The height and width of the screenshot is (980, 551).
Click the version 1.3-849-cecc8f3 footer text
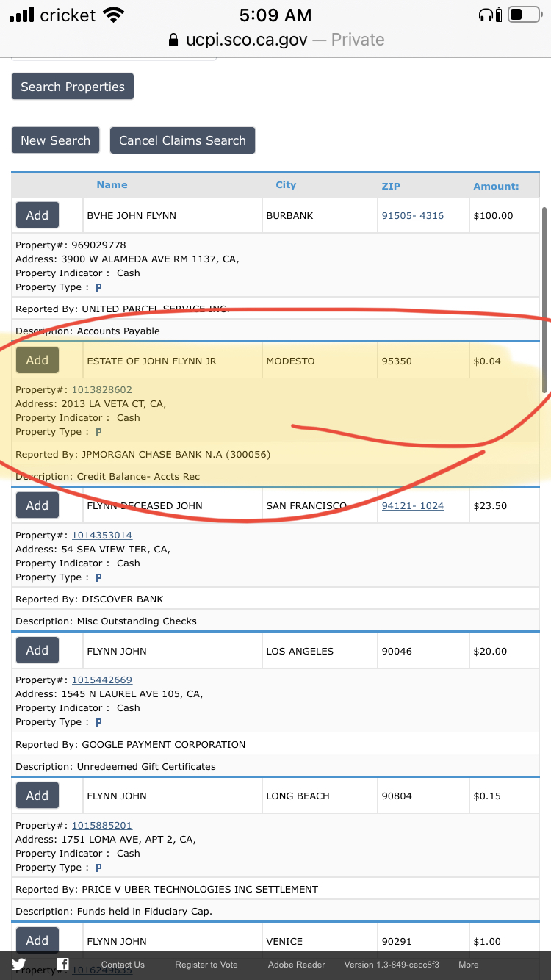coord(392,965)
